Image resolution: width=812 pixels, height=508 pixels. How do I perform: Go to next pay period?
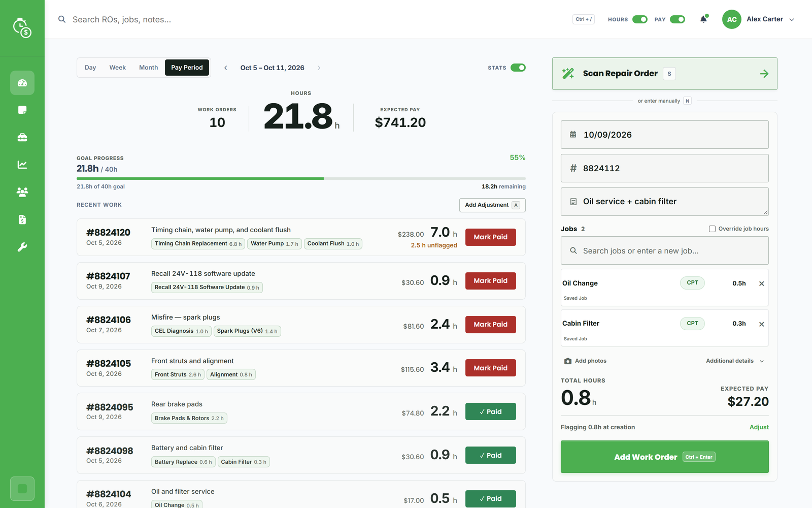[x=319, y=68]
